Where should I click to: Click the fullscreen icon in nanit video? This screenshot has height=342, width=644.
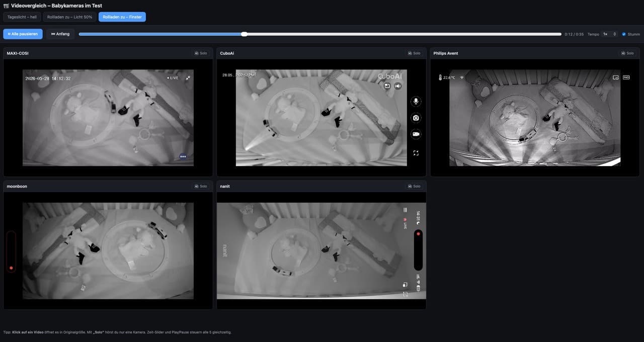405,294
